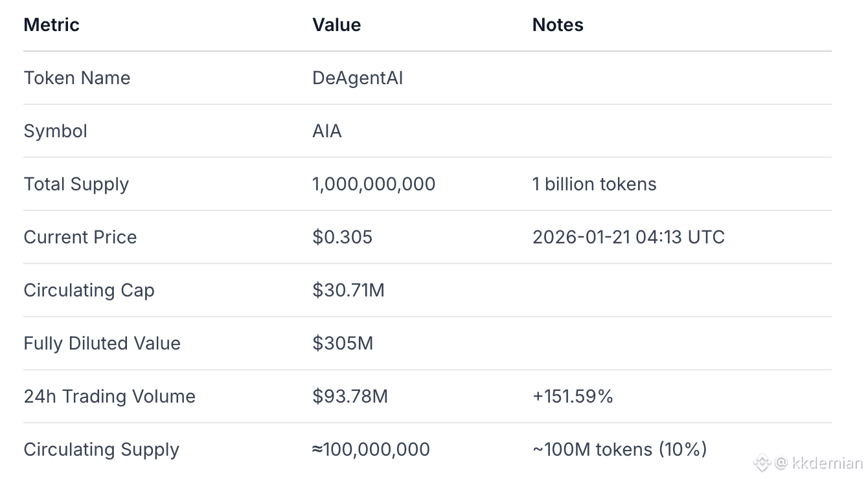868x479 pixels.
Task: Click the Binance watermark logo icon
Action: 762,463
